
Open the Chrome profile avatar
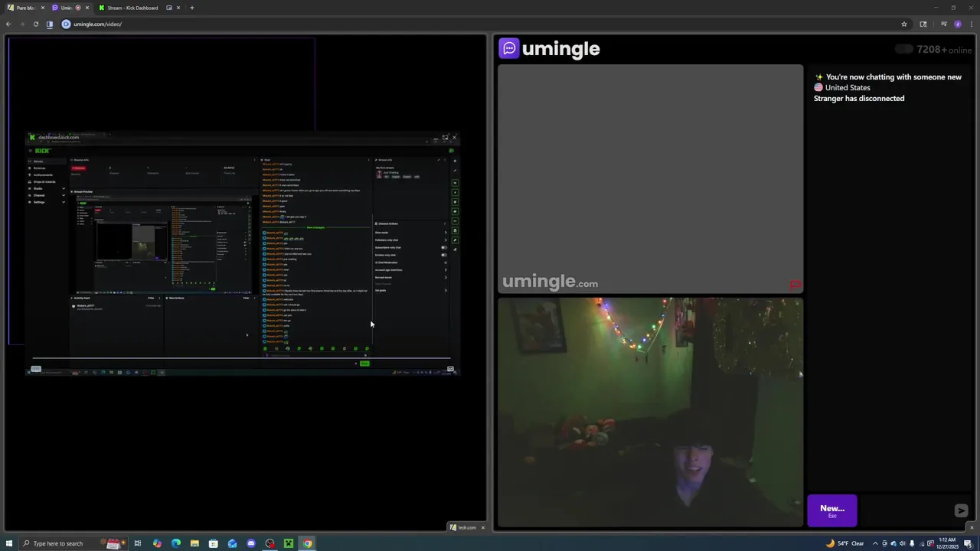click(x=958, y=24)
